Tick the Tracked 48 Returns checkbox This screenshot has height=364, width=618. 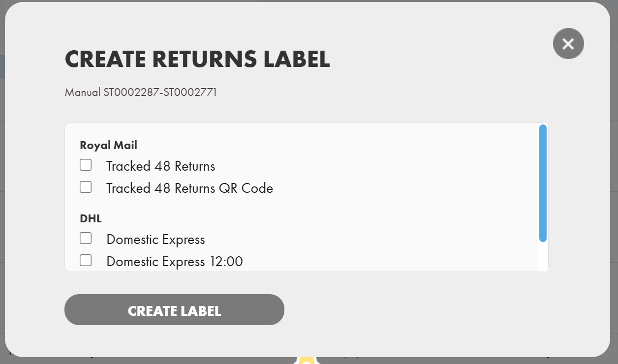(86, 165)
